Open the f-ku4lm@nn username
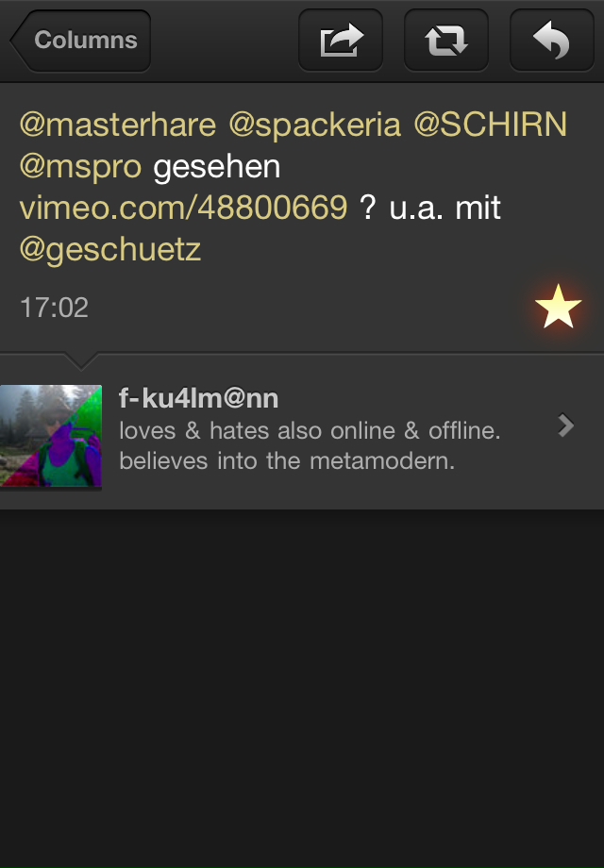Viewport: 604px width, 868px height. 199,398
